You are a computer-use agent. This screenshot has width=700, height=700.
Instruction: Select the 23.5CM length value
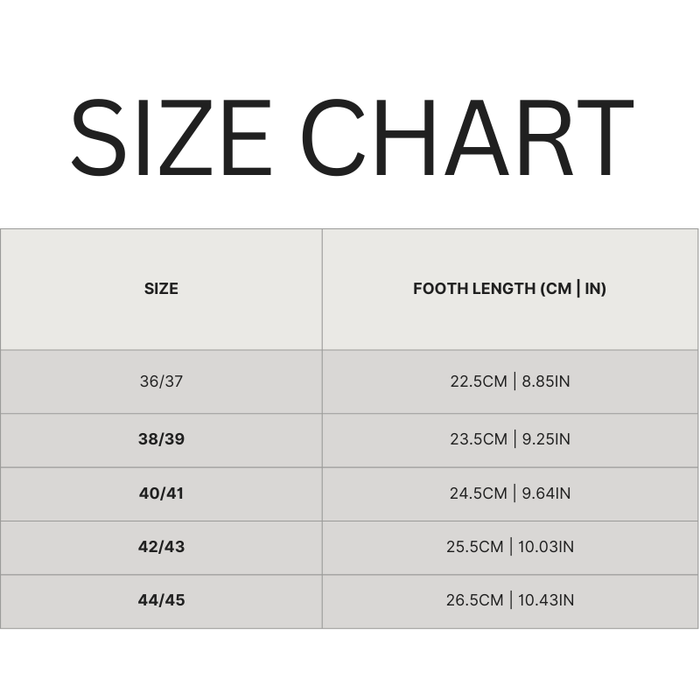[x=479, y=439]
